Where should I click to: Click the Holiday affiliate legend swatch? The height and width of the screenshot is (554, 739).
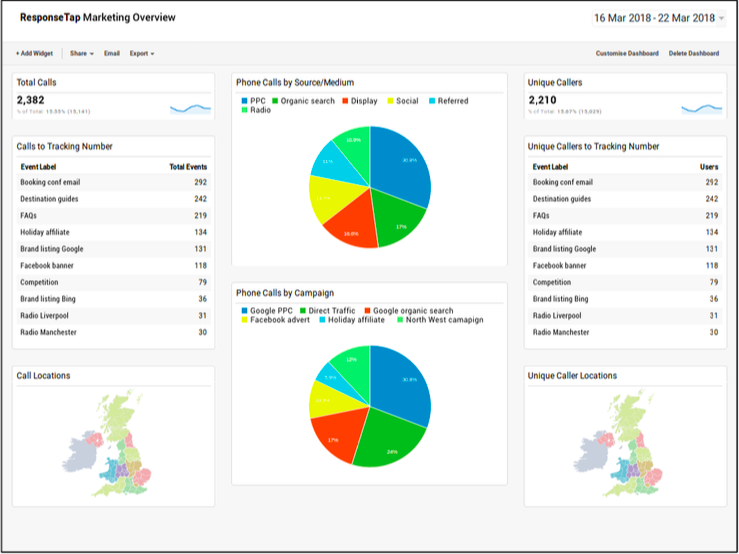[322, 320]
